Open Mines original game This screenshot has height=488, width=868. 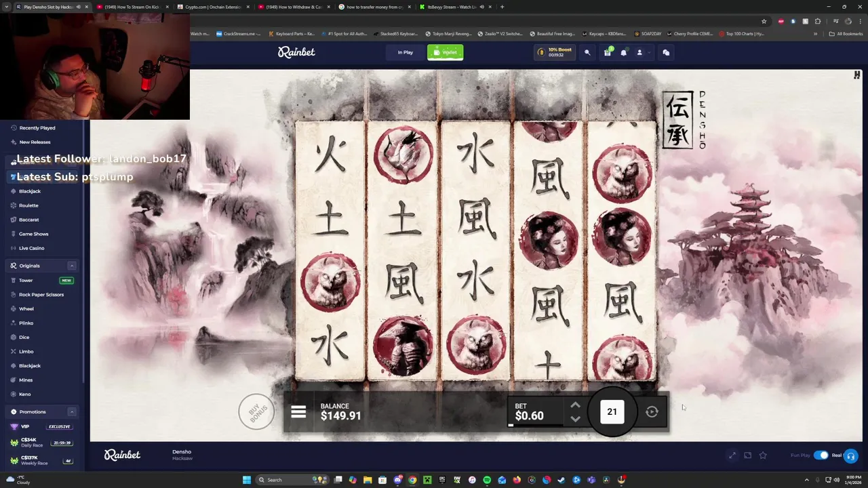(26, 380)
